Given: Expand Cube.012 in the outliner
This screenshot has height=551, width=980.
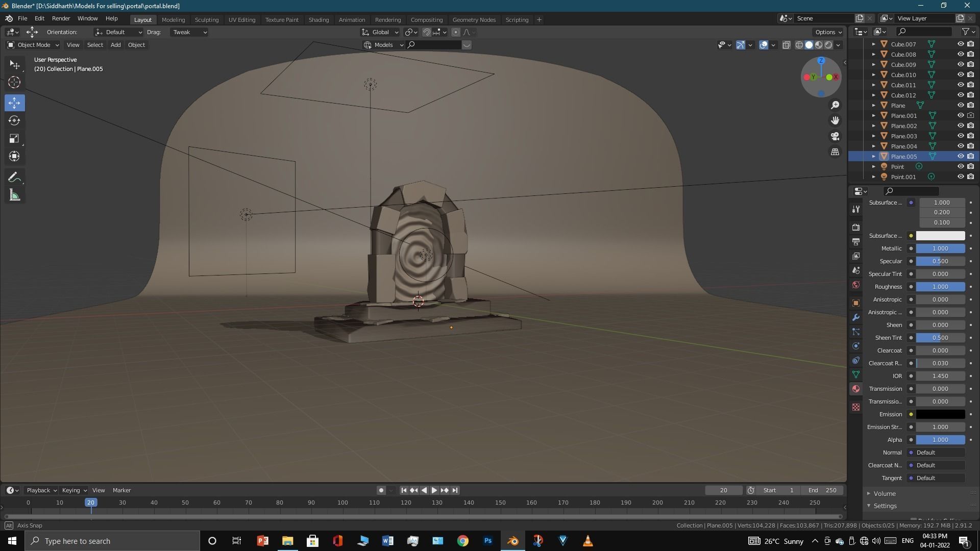Looking at the screenshot, I should [873, 95].
